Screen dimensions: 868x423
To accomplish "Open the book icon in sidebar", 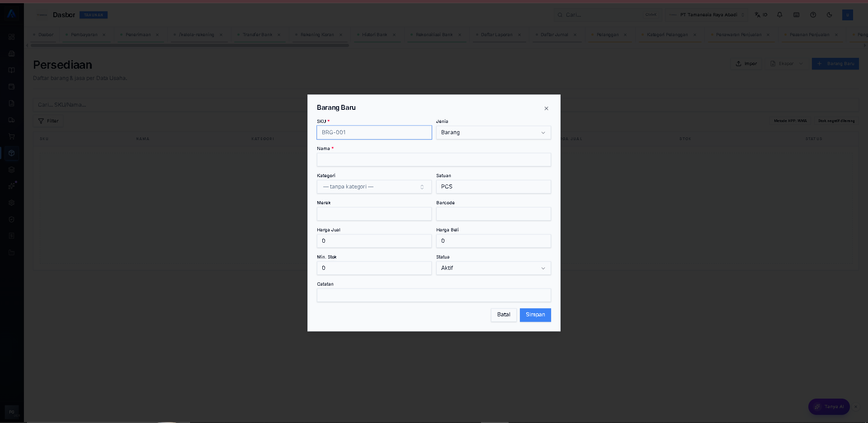I will point(12,70).
